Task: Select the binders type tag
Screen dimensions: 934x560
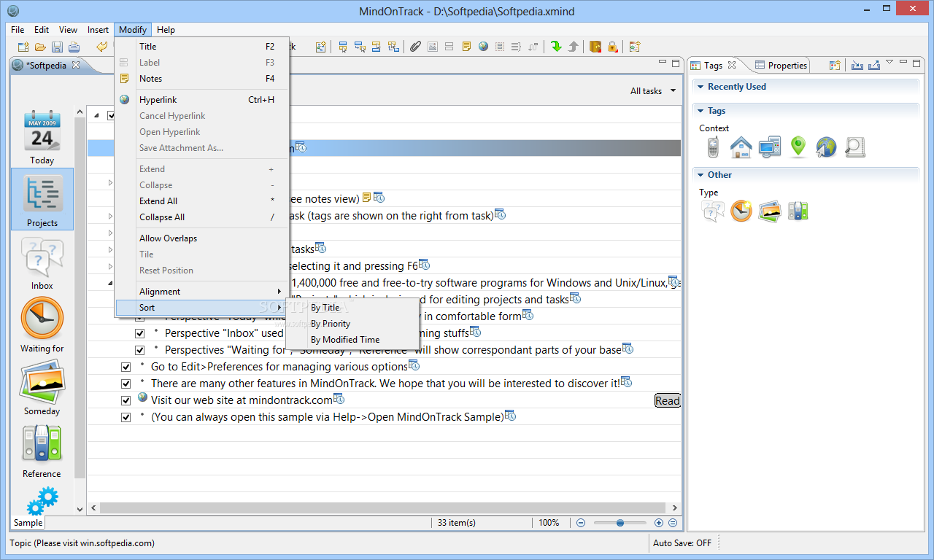Action: (x=798, y=211)
